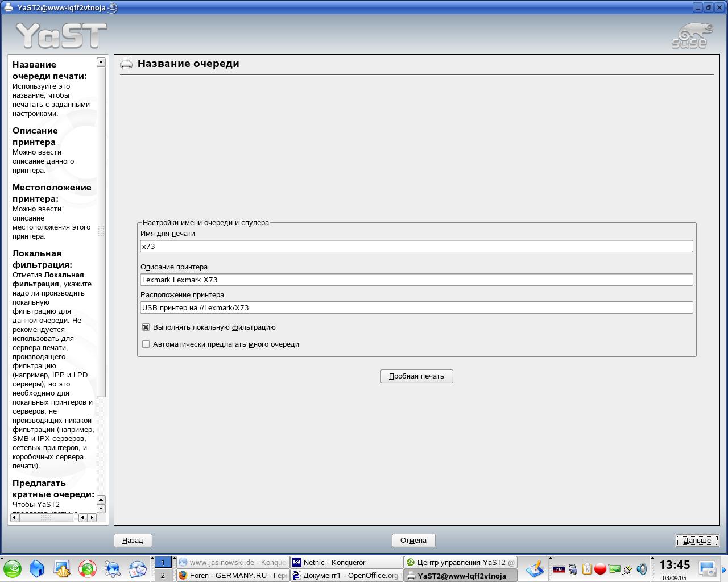Click the 13:45 clock in the panel
This screenshot has height=582, width=728.
[675, 565]
